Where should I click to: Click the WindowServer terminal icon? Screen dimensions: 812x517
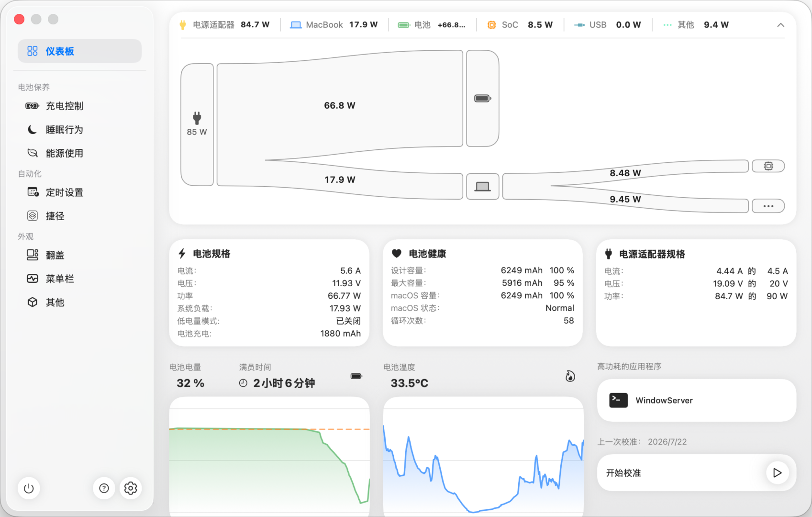(x=618, y=400)
